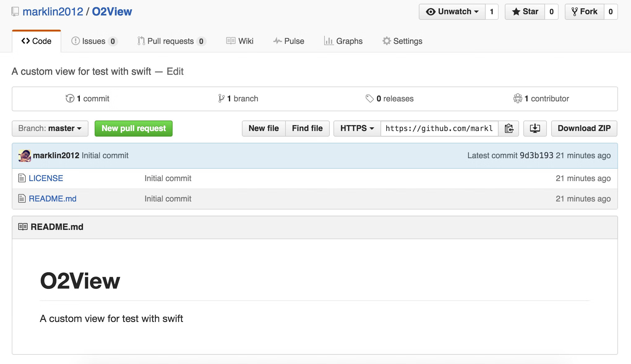Open the README.md file link

tap(53, 199)
